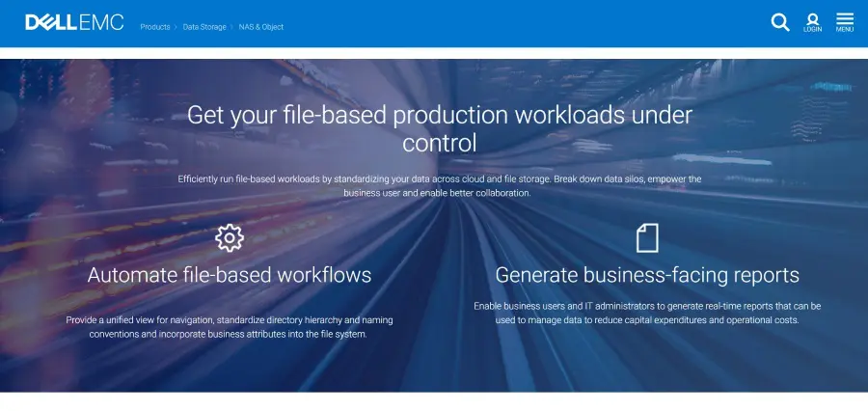The height and width of the screenshot is (411, 868).
Task: Click chevron between Data Storage and NAS & Object
Action: click(x=231, y=27)
